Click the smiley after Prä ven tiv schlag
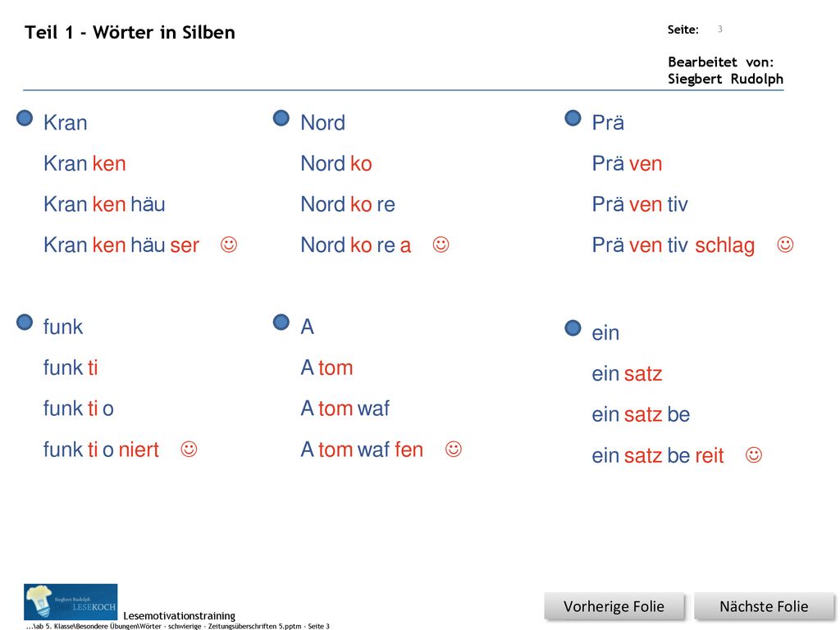 coord(785,244)
